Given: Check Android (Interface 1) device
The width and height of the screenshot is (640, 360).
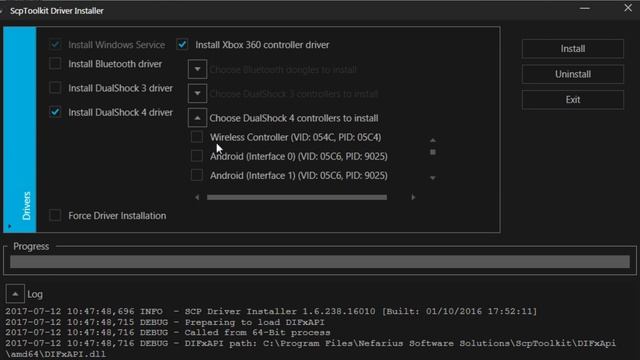Looking at the screenshot, I should click(197, 175).
